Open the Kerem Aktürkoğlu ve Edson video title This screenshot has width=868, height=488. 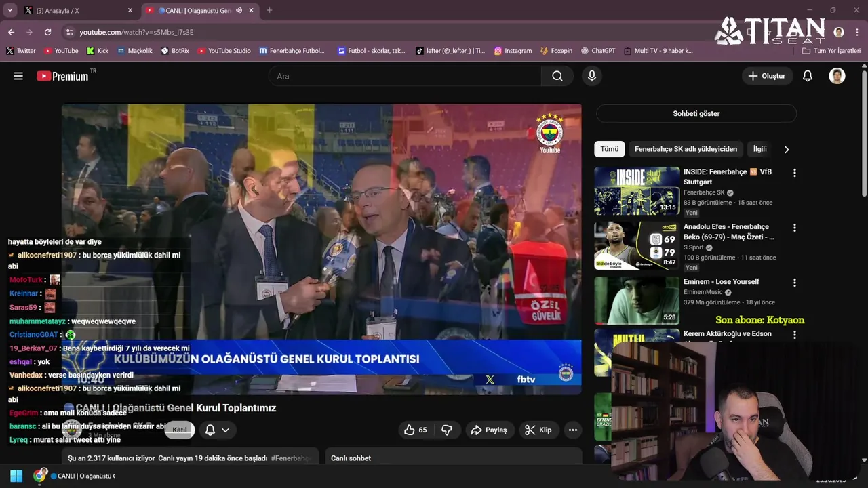pos(727,333)
